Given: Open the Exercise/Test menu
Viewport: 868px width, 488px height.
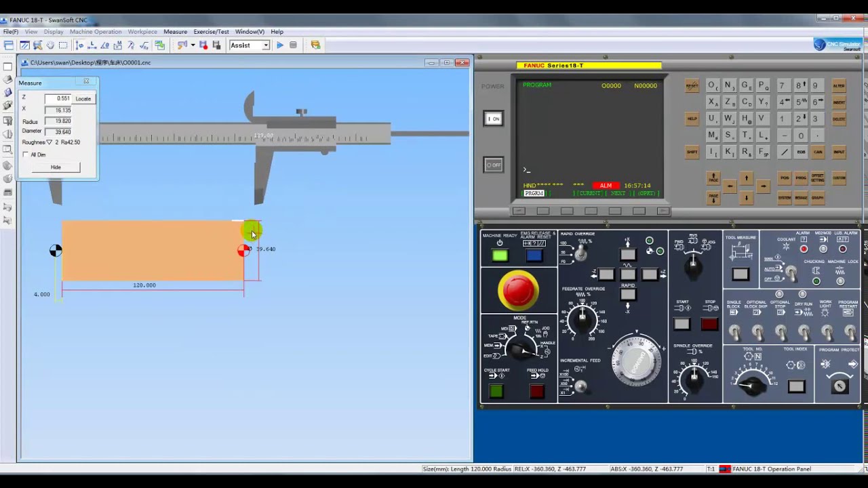Looking at the screenshot, I should coord(211,32).
